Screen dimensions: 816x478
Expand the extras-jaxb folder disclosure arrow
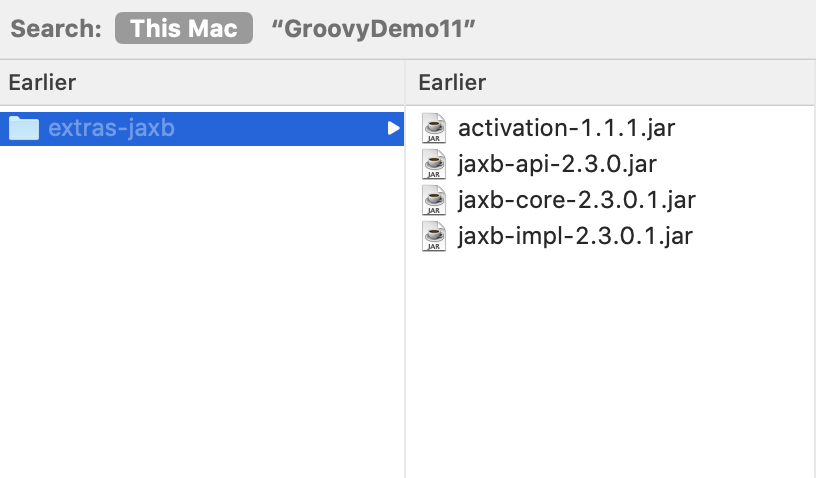(394, 128)
